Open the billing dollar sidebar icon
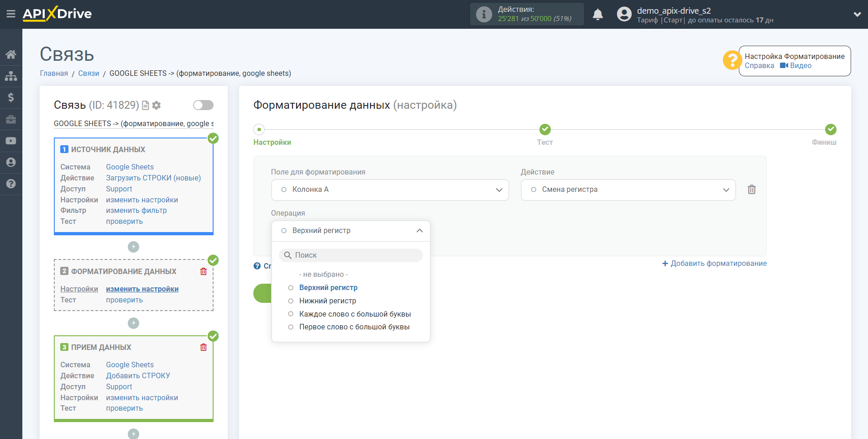This screenshot has height=439, width=868. click(11, 97)
